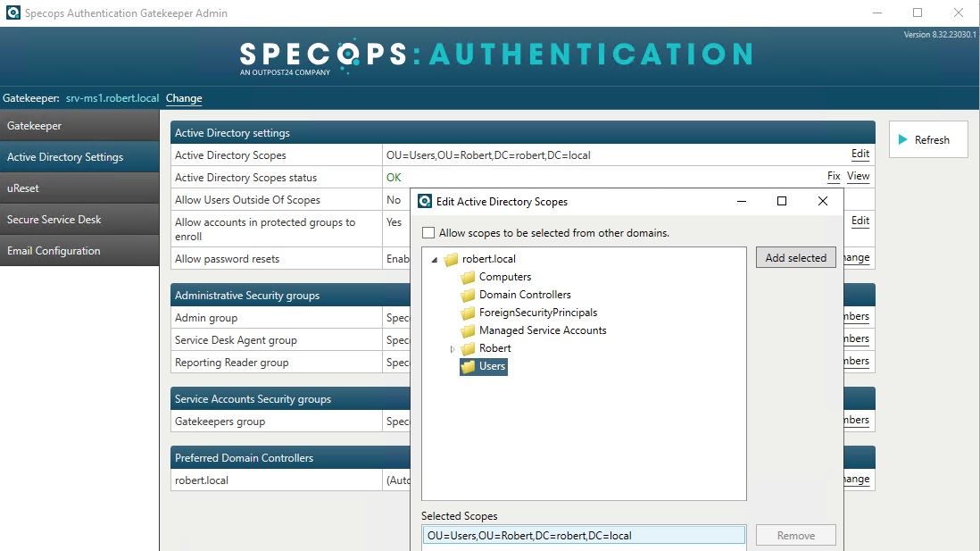The width and height of the screenshot is (980, 551).
Task: Collapse the robert.local tree node
Action: (x=435, y=260)
